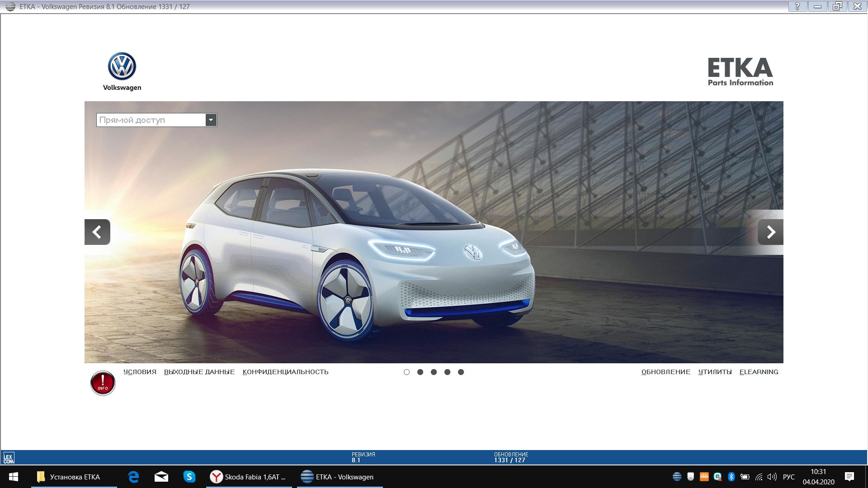This screenshot has height=488, width=868.
Task: Open the УСЛОВИЯ link
Action: 140,372
